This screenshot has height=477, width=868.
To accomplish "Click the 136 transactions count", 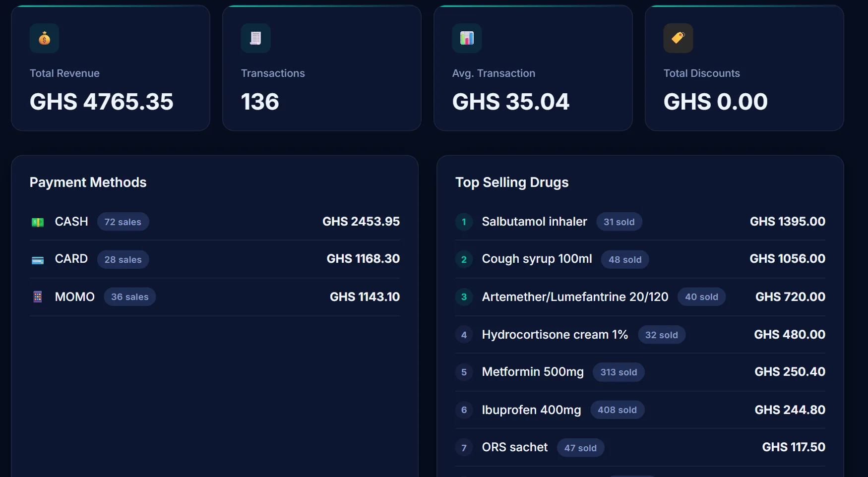I will (260, 102).
